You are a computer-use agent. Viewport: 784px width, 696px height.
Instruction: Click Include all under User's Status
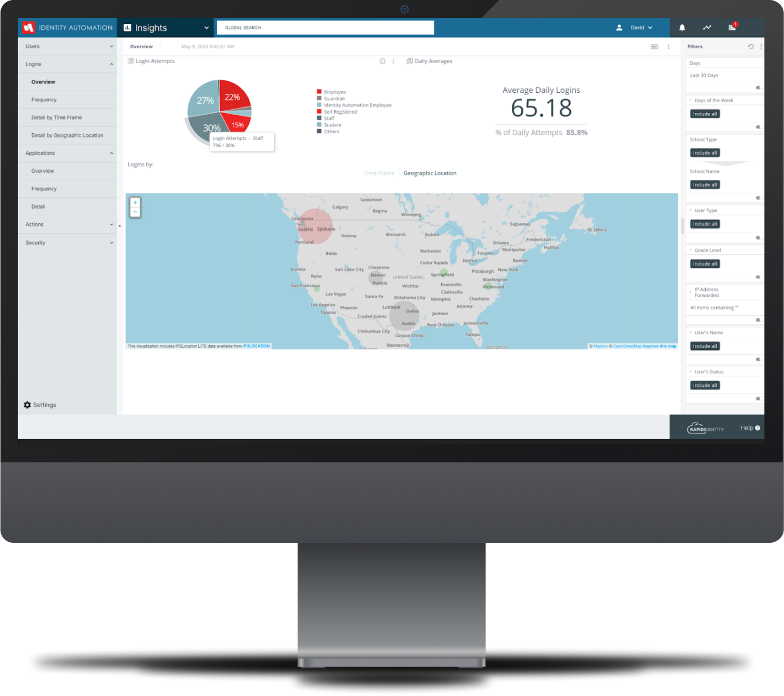(x=705, y=385)
